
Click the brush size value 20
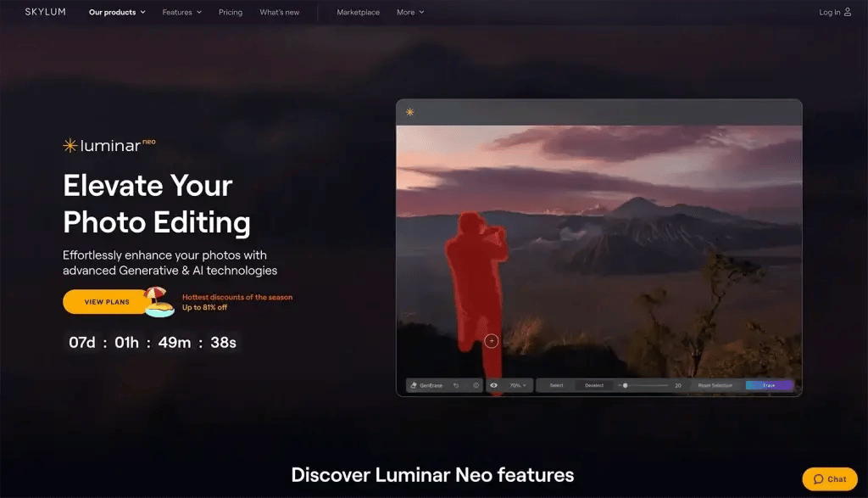pyautogui.click(x=677, y=385)
